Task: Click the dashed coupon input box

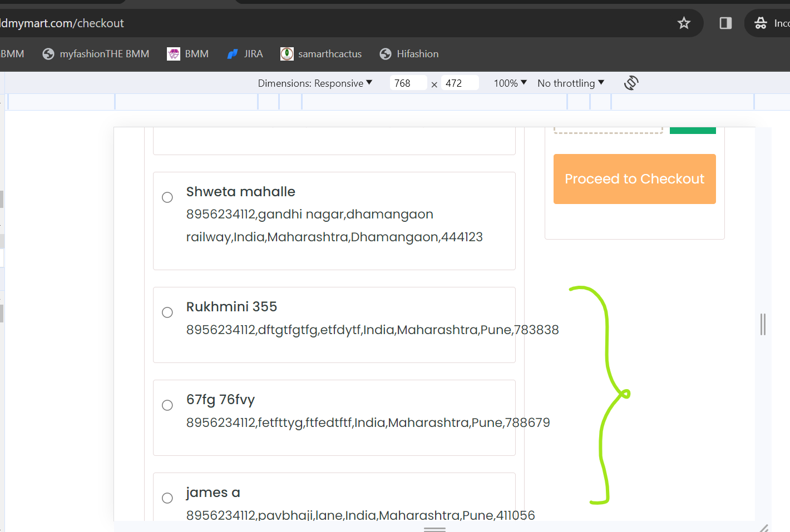Action: coord(608,131)
